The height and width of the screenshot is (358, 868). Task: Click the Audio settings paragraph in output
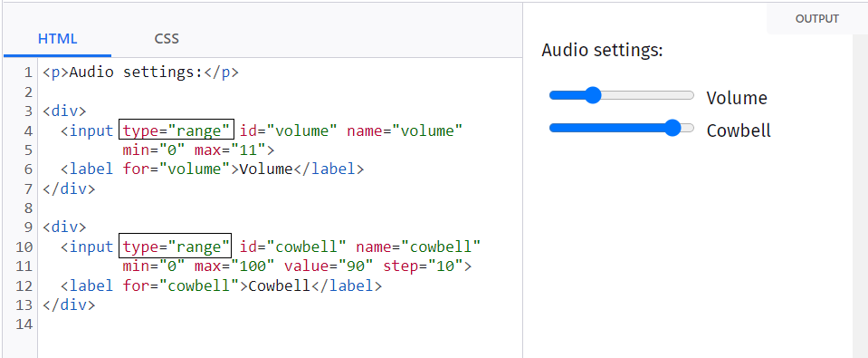point(602,51)
